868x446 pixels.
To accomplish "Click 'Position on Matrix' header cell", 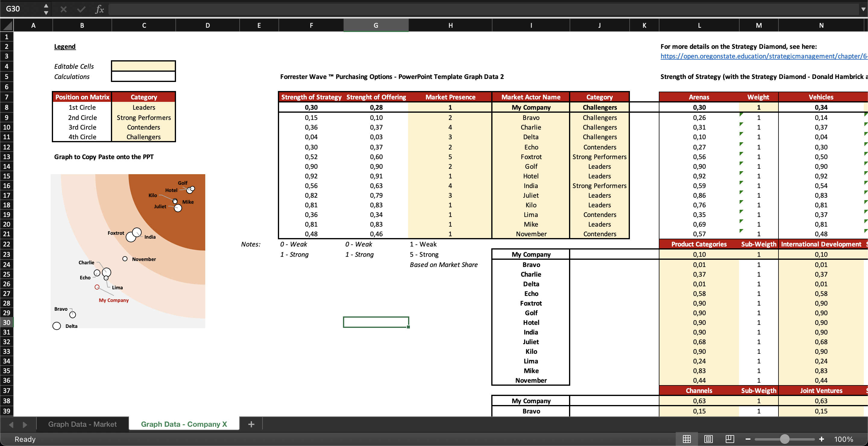I will (82, 97).
